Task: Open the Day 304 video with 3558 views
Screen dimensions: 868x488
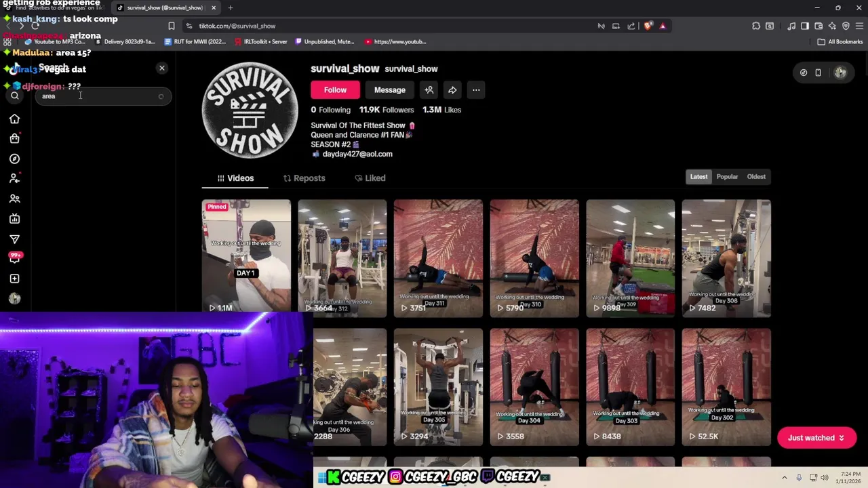Action: click(534, 387)
